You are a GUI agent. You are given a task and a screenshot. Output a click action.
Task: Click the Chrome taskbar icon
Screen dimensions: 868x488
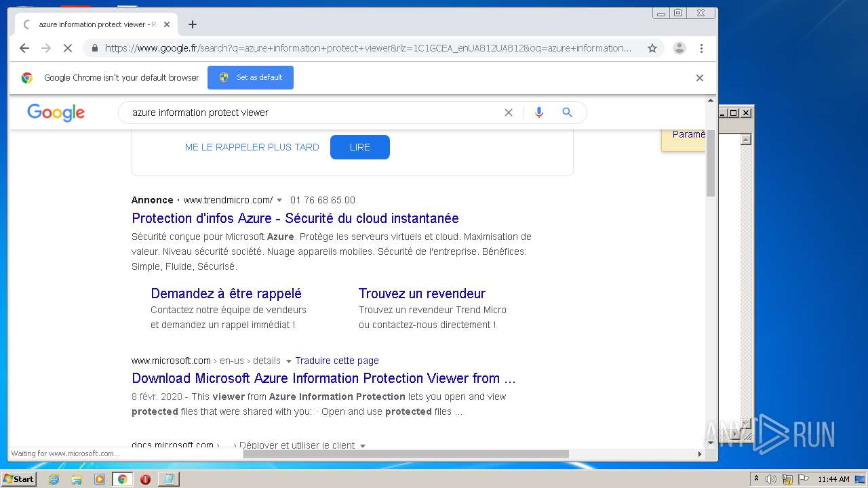coord(122,479)
